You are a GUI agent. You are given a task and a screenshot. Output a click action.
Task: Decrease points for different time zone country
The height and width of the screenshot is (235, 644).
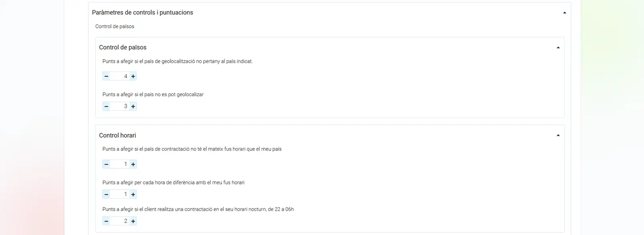tap(106, 164)
